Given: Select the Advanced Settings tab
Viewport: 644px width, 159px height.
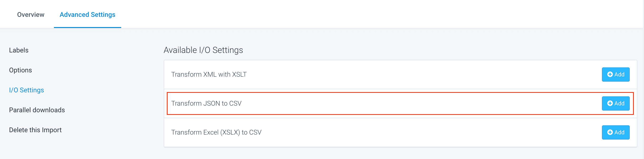Looking at the screenshot, I should 87,15.
